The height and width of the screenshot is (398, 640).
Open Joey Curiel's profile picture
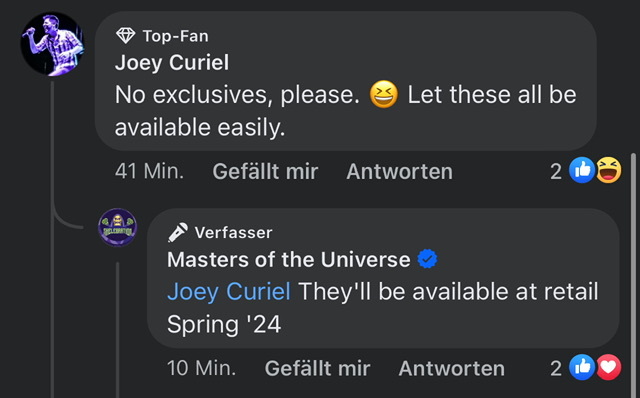(x=52, y=44)
